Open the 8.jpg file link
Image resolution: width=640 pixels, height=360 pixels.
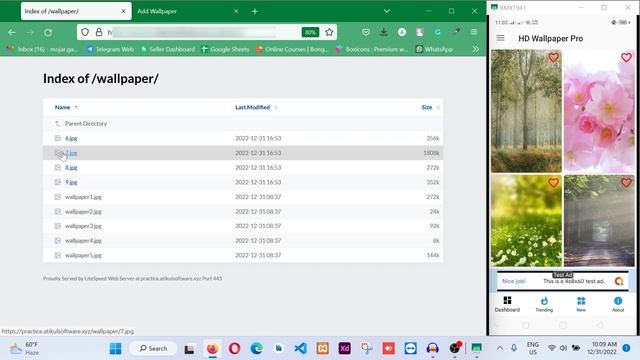[71, 168]
